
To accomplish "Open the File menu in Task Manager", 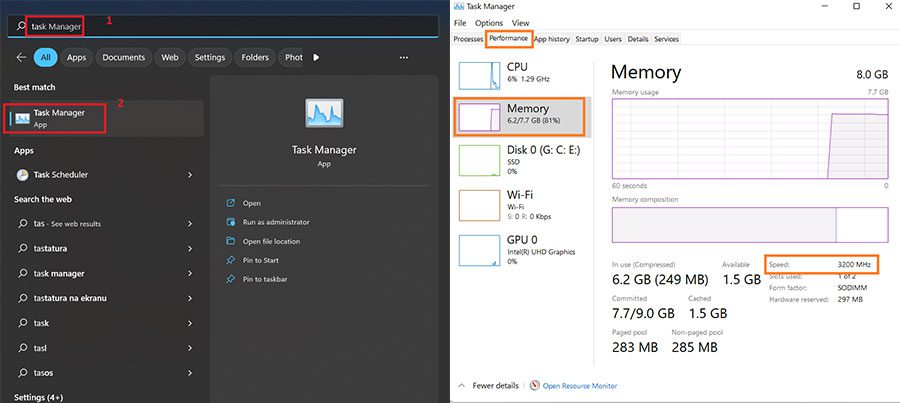I will 460,23.
